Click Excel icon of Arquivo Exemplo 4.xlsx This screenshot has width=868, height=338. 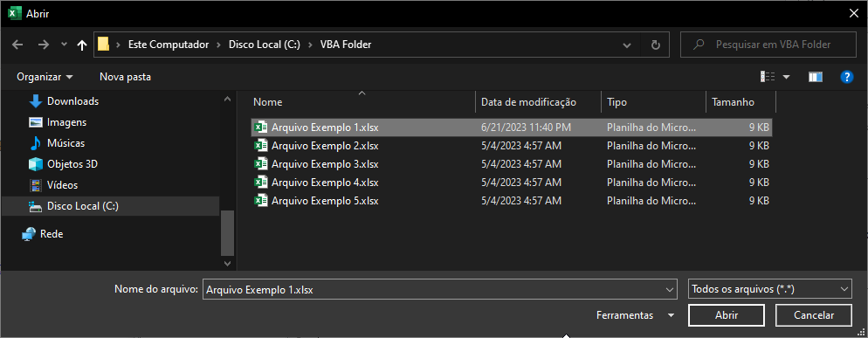tap(260, 183)
